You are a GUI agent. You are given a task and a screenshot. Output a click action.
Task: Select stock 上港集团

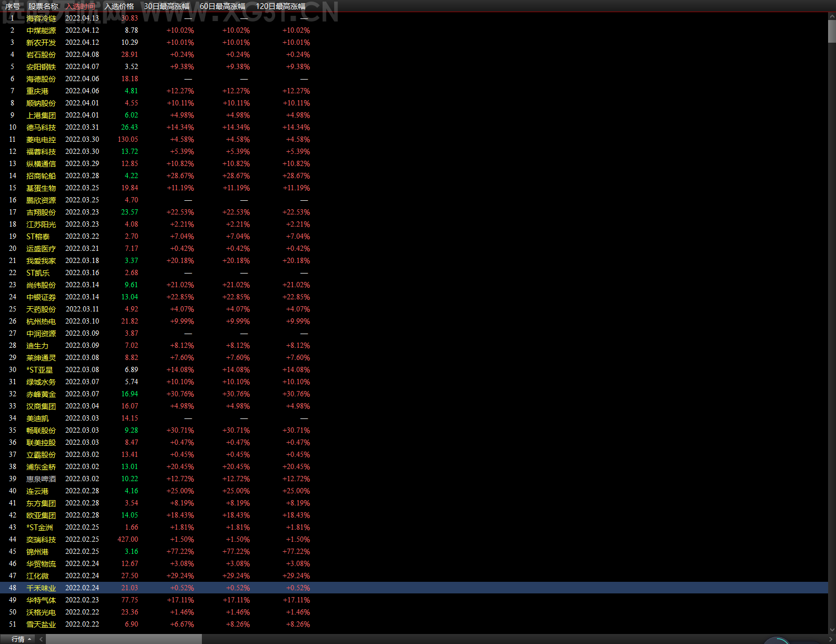[41, 115]
